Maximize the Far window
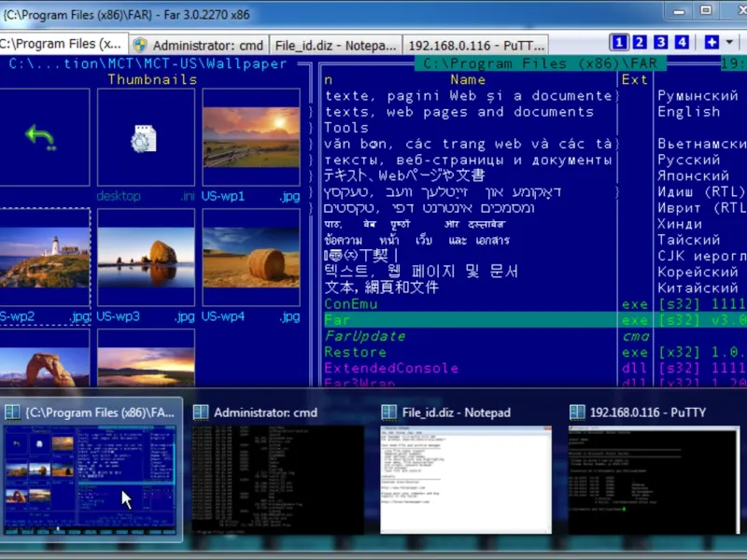 706,10
